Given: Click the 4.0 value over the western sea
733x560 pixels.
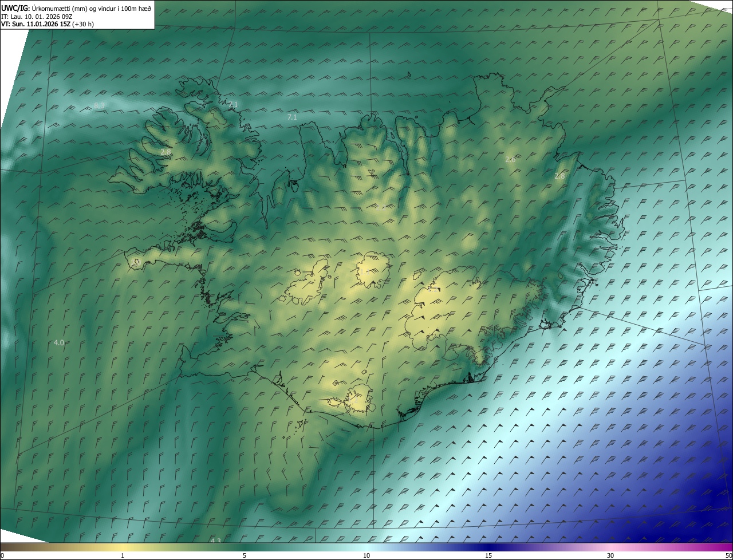Looking at the screenshot, I should coord(58,342).
